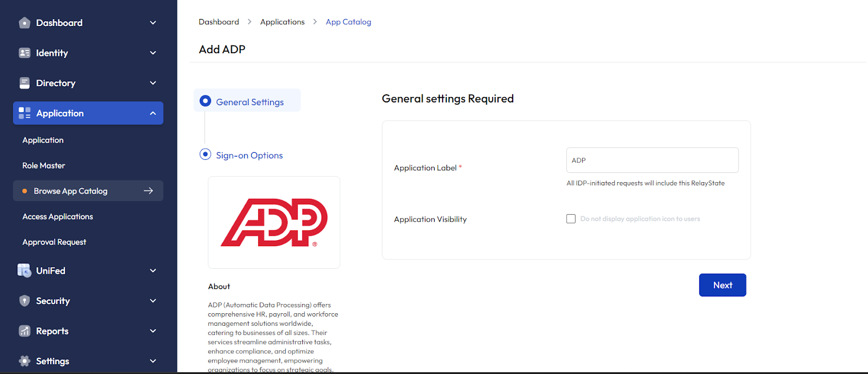The width and height of the screenshot is (868, 374).
Task: Click the Do not display application icon label
Action: pyautogui.click(x=640, y=219)
